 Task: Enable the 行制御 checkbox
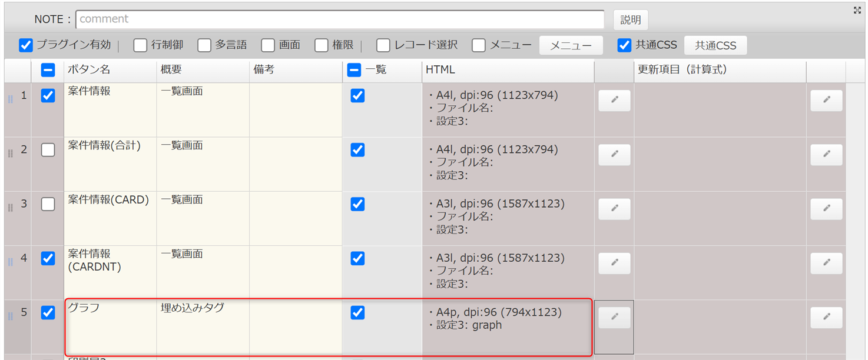pos(140,45)
